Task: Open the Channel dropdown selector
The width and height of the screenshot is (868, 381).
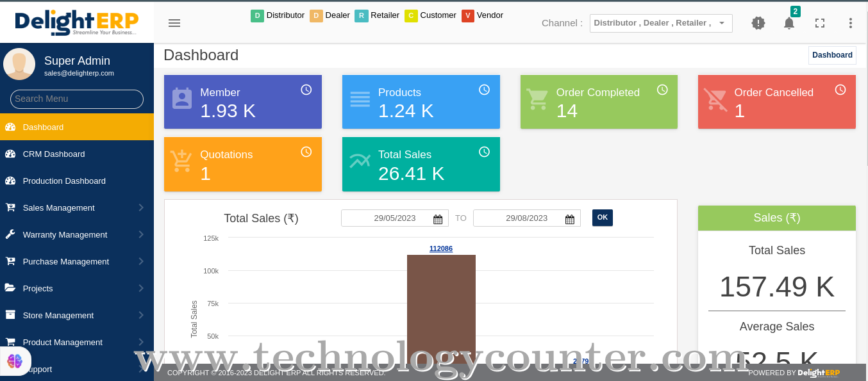Action: pos(661,23)
